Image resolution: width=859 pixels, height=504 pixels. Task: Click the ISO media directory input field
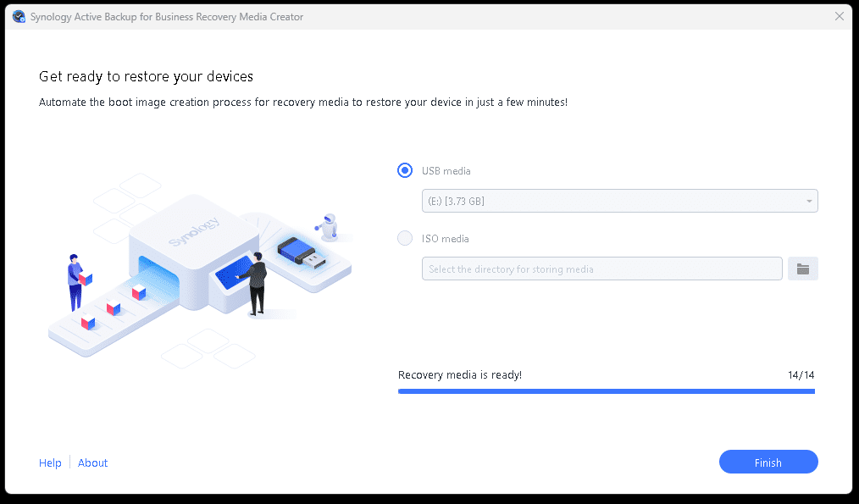click(x=602, y=269)
